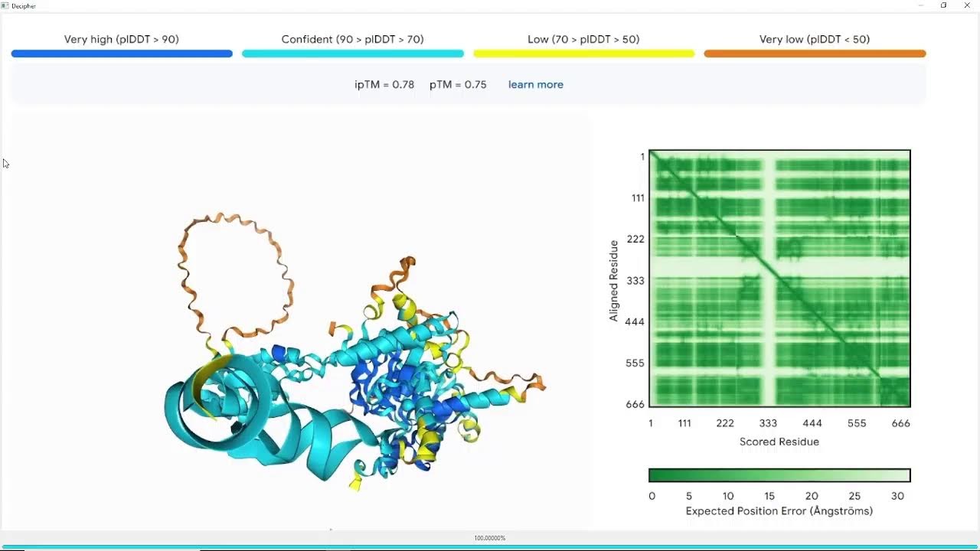The image size is (980, 551).
Task: Close the Decipher window
Action: [967, 5]
